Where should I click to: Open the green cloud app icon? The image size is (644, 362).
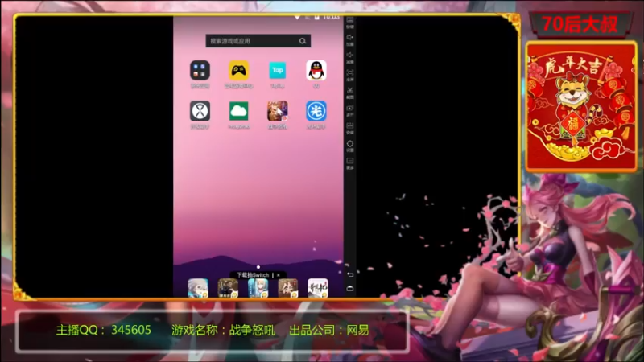[238, 111]
